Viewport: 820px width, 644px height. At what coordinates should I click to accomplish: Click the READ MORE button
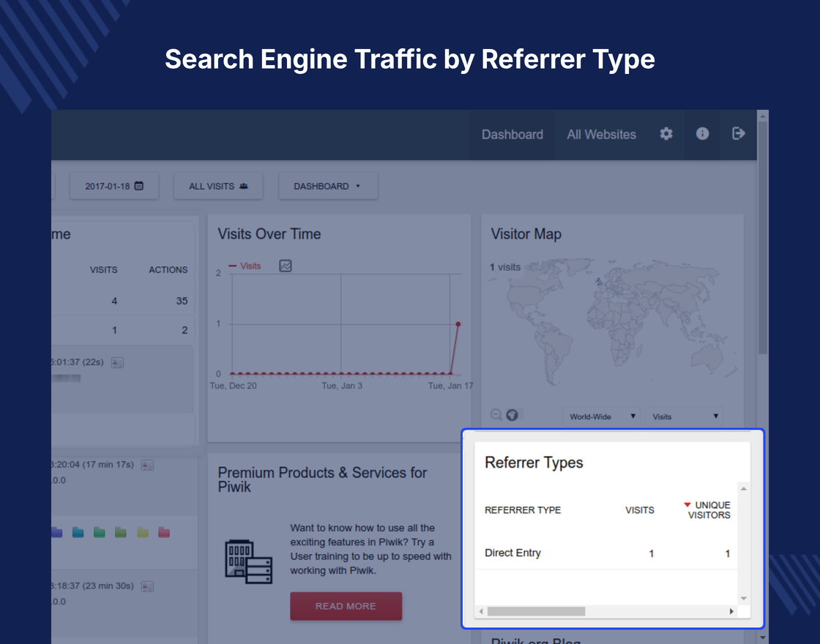tap(346, 607)
